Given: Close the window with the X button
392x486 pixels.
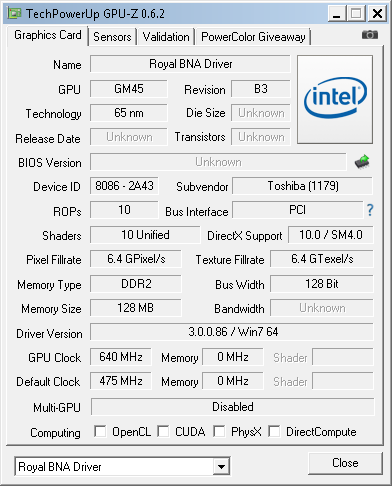Looking at the screenshot, I should pos(377,14).
